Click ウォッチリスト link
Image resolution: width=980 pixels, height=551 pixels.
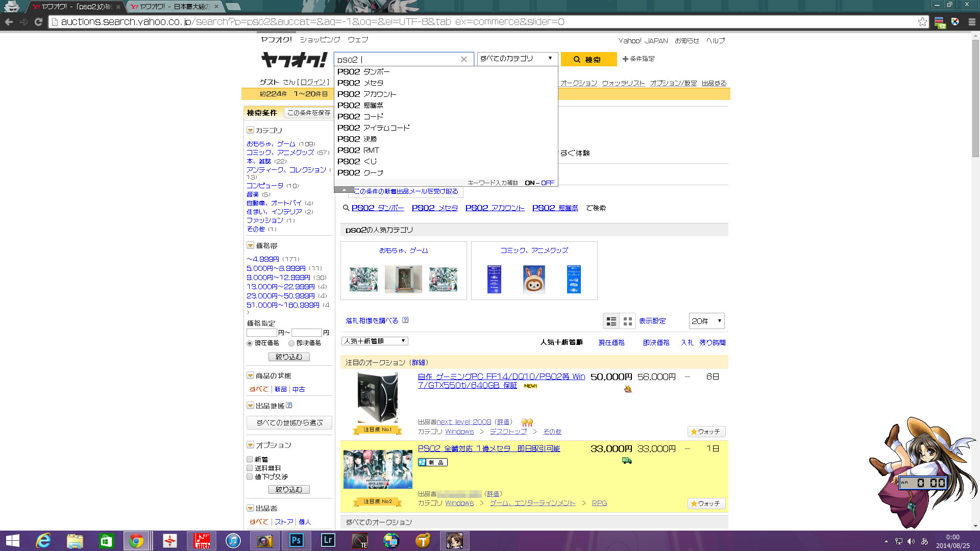623,83
